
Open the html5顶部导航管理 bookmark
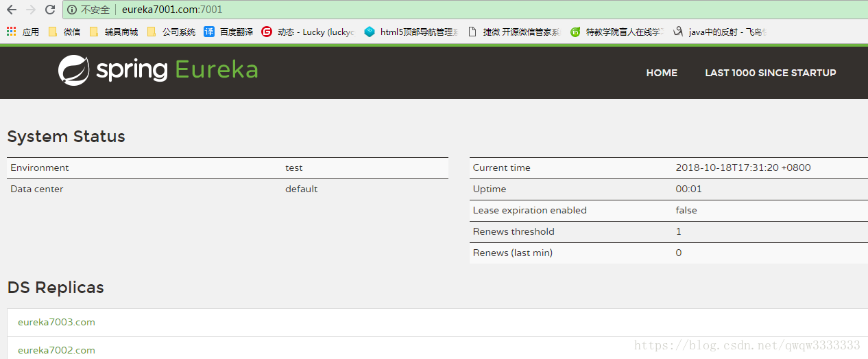coord(411,32)
